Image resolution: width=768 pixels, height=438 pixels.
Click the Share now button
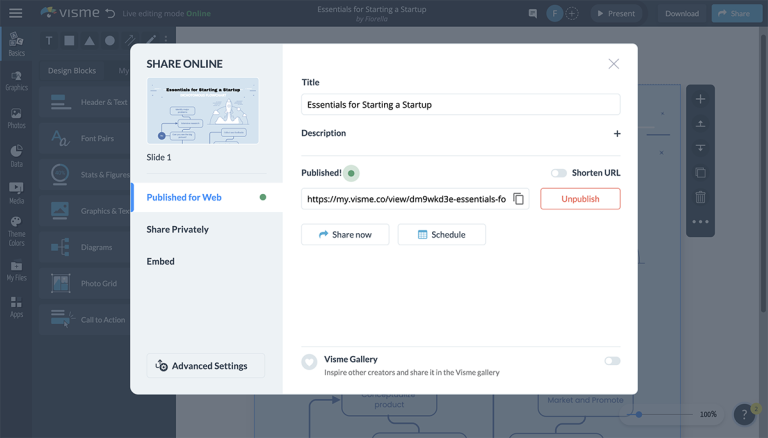[345, 234]
